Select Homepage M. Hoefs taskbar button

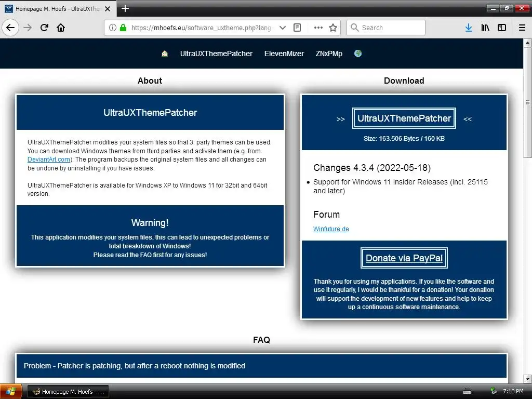68,392
